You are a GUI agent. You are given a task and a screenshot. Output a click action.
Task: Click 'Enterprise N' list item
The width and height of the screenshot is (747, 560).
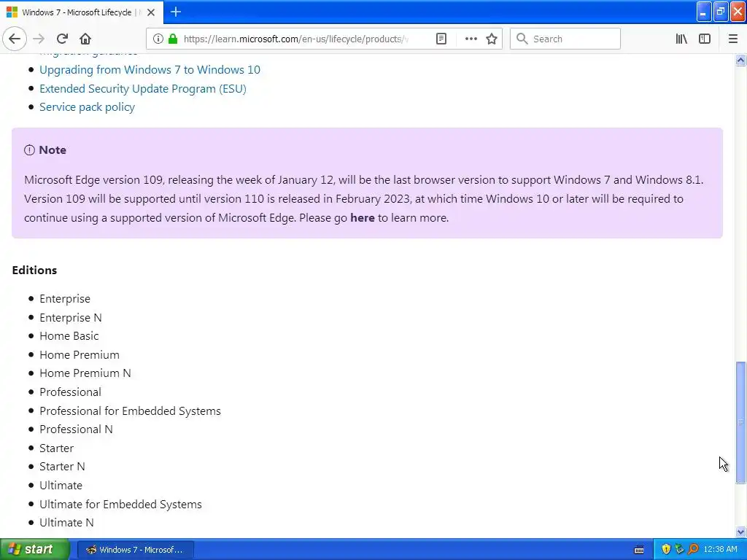point(71,318)
